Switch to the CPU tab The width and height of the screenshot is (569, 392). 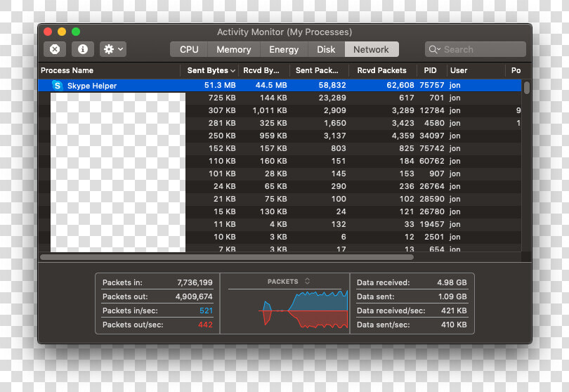click(189, 49)
